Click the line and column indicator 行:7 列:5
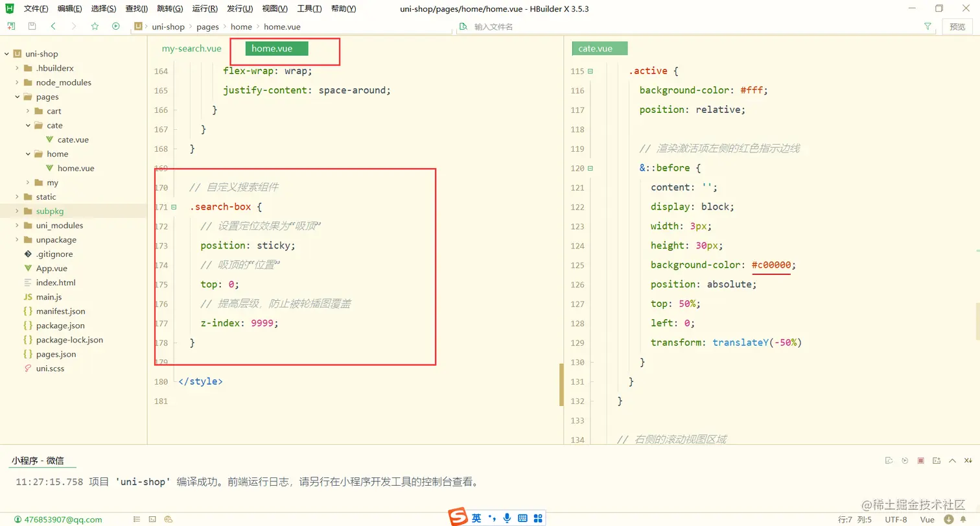Screen dimensions: 980x526 point(855,520)
